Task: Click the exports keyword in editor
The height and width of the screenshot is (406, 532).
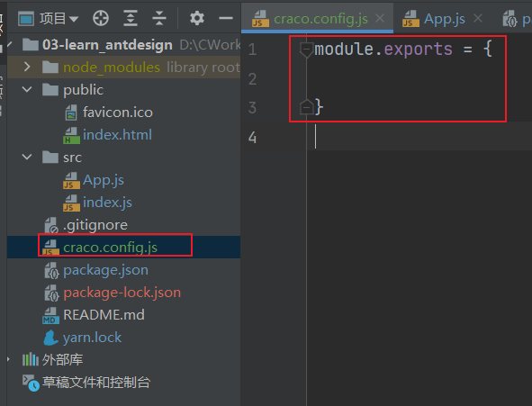Action: (418, 50)
